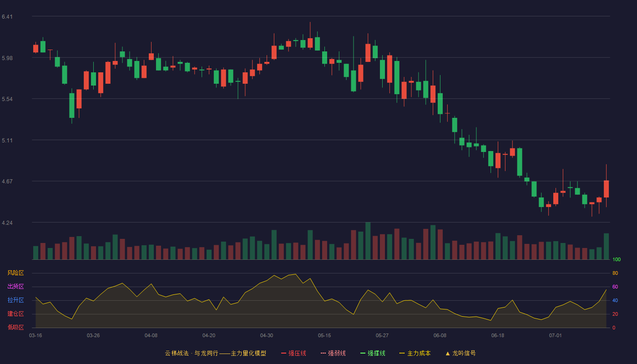Toggle the 强撑线 legend entry

(x=373, y=353)
